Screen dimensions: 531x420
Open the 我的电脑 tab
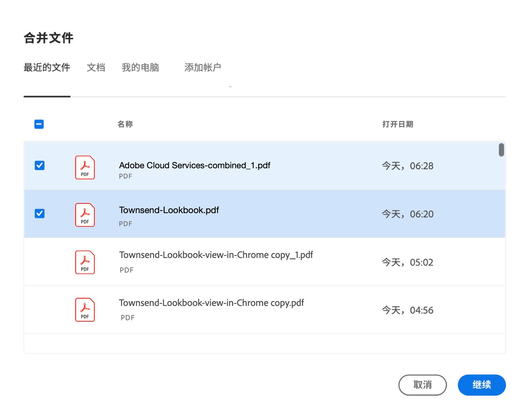[141, 67]
